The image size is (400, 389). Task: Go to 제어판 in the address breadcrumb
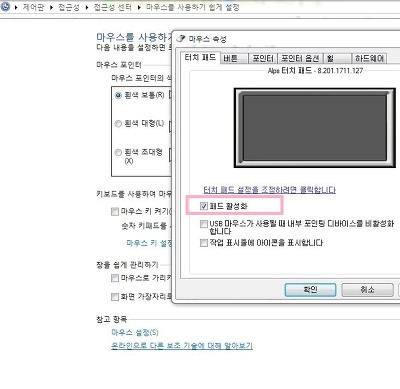33,7
